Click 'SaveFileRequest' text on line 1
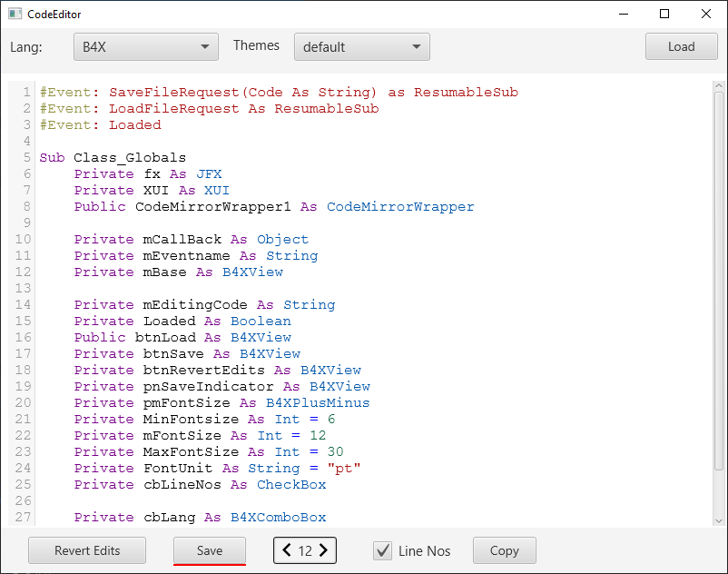728x574 pixels. [174, 92]
